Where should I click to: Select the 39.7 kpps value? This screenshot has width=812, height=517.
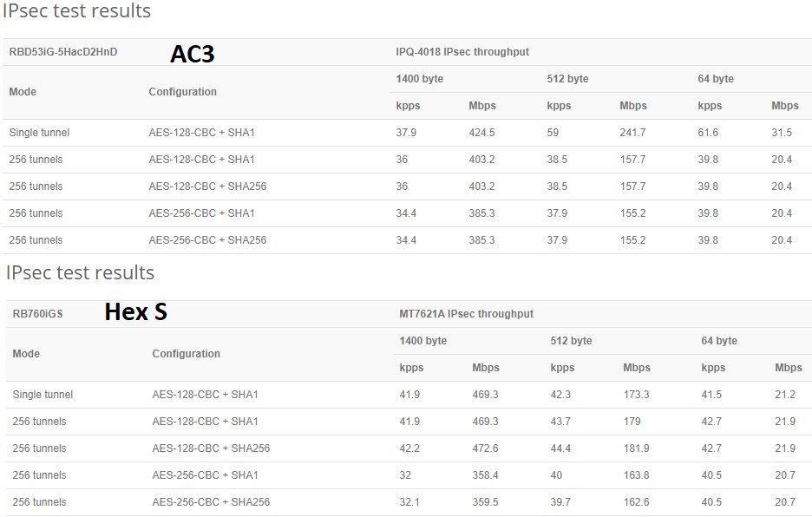pos(560,502)
